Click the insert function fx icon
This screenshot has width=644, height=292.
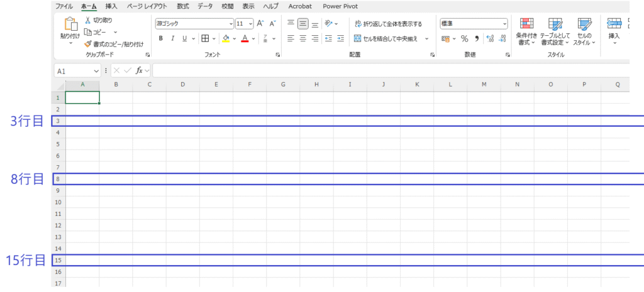(x=140, y=71)
